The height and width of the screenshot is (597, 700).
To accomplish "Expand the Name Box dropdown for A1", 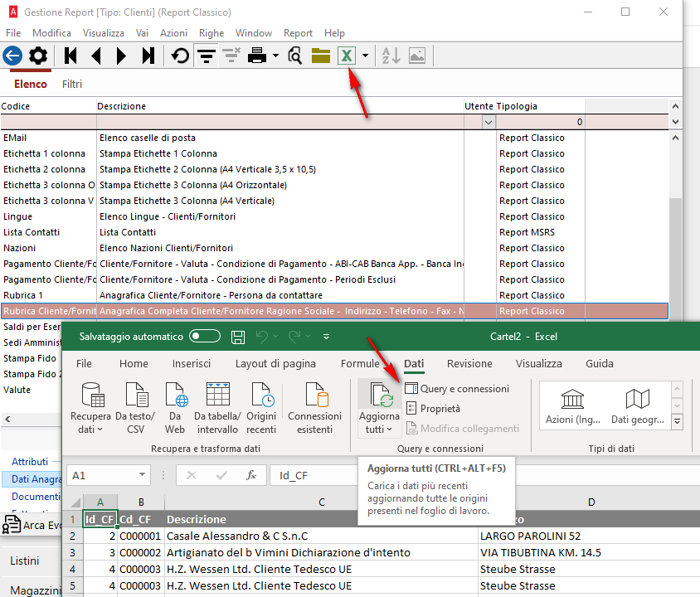I will click(x=142, y=475).
